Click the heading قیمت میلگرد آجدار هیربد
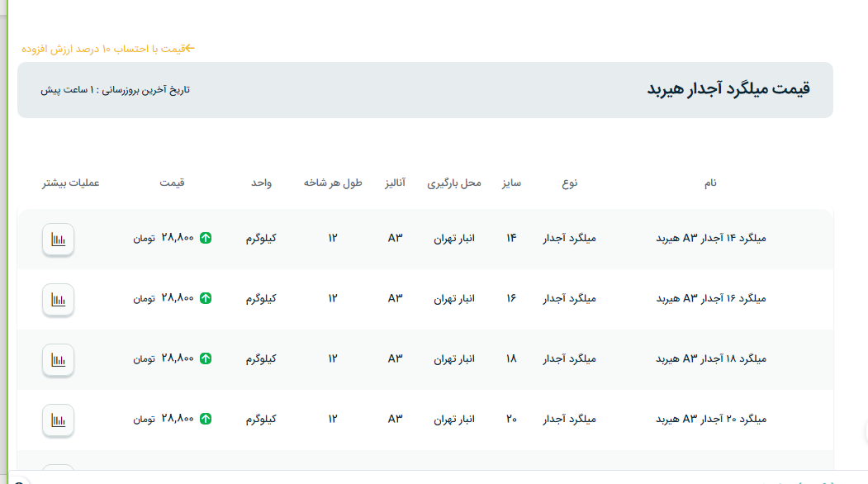Image resolution: width=868 pixels, height=484 pixels. (728, 89)
